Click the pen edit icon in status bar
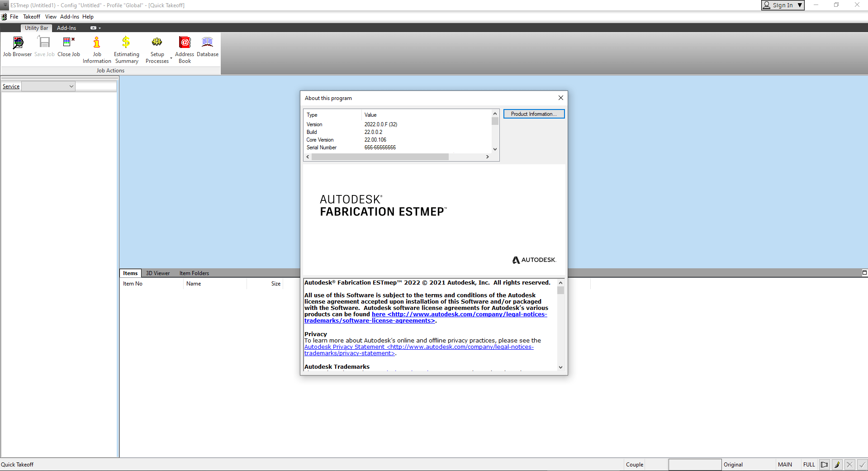This screenshot has height=471, width=868. 837,465
